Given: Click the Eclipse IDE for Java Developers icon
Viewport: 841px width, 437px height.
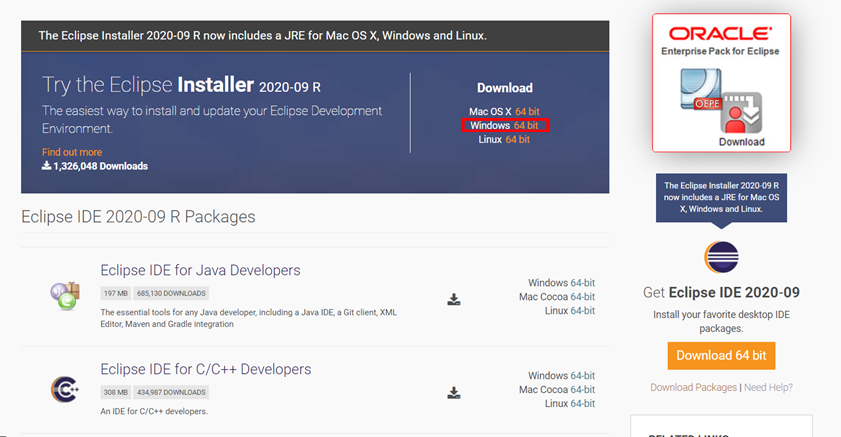Looking at the screenshot, I should point(65,296).
